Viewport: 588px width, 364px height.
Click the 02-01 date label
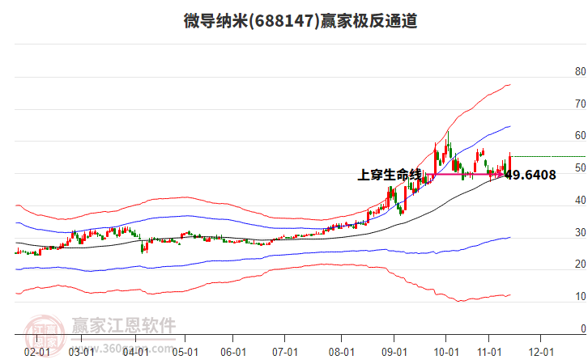tap(36, 352)
